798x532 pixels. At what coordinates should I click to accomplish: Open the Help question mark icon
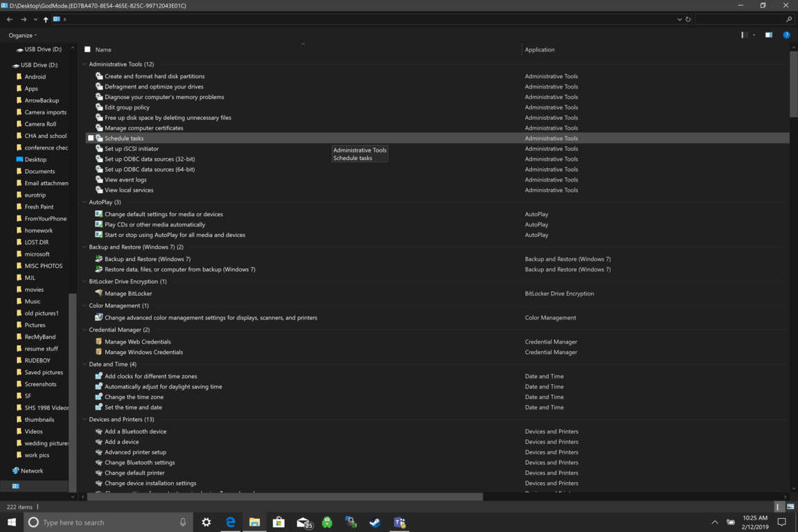click(x=786, y=35)
